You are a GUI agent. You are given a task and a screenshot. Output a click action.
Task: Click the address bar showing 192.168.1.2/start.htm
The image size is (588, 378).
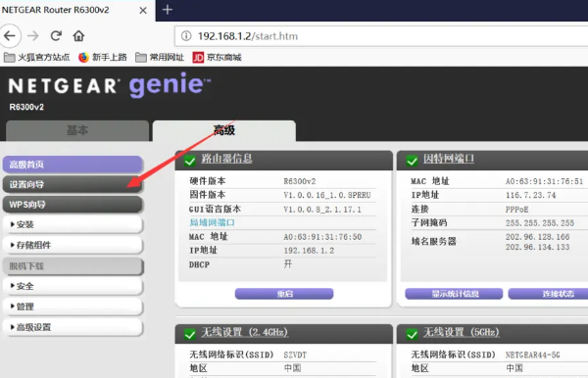[x=381, y=36]
